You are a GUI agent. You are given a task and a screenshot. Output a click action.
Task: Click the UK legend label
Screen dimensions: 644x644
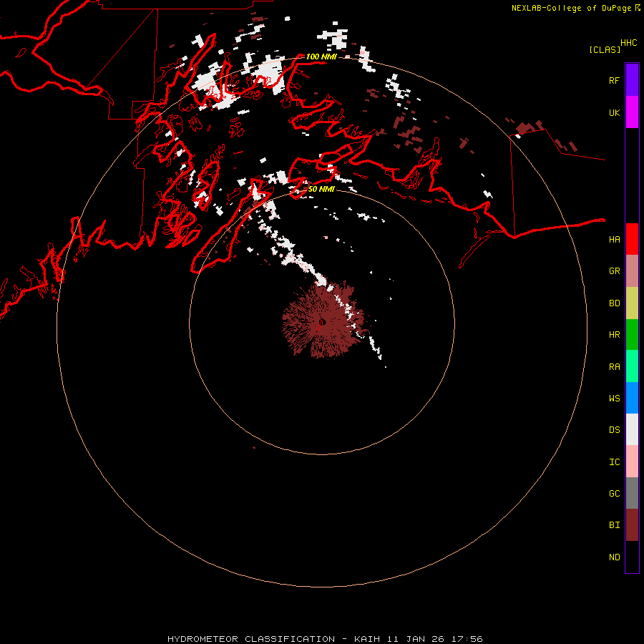tap(614, 112)
